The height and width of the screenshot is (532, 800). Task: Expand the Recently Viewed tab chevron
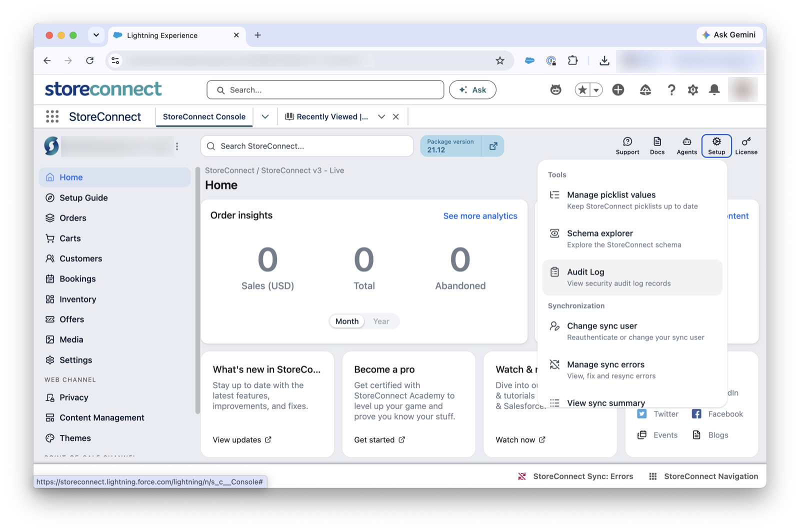tap(381, 116)
